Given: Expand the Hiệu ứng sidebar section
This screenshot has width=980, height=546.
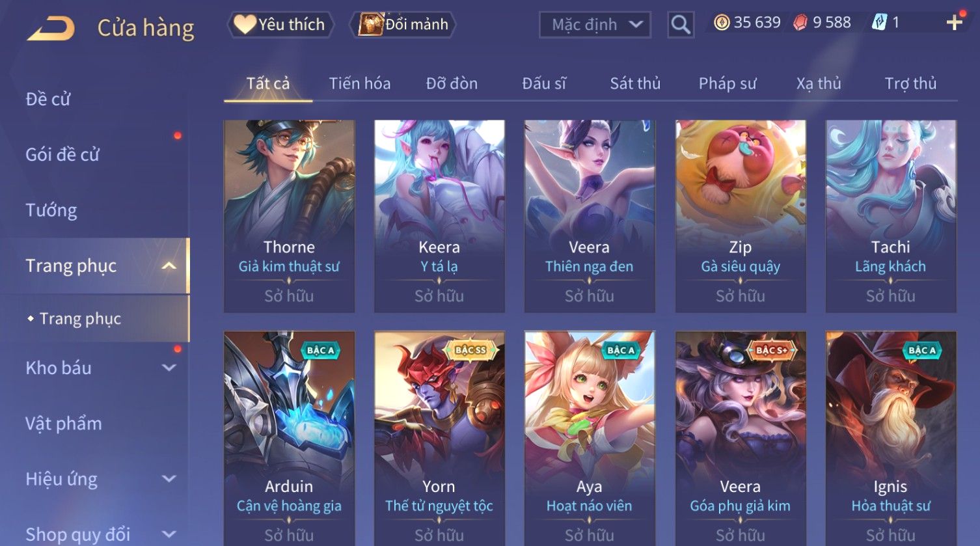Looking at the screenshot, I should coord(169,479).
